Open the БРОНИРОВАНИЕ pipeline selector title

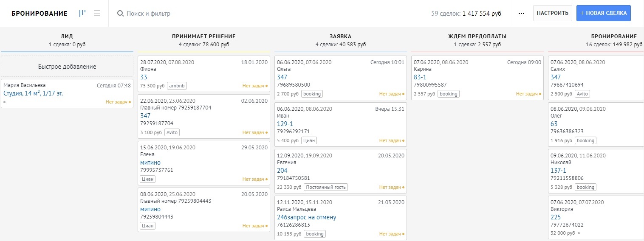(x=40, y=14)
